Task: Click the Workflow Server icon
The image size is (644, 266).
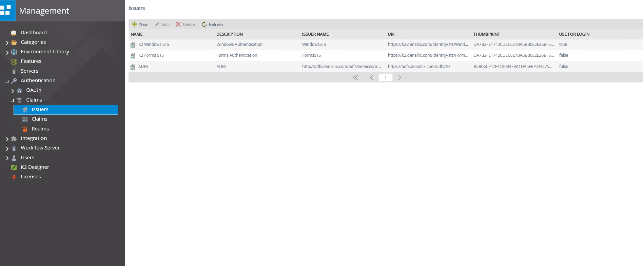Action: [14, 148]
